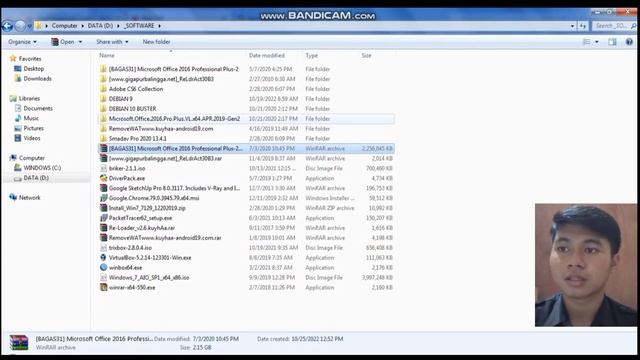This screenshot has width=640, height=360.
Task: Select Computer in the address breadcrumb
Action: pos(64,25)
